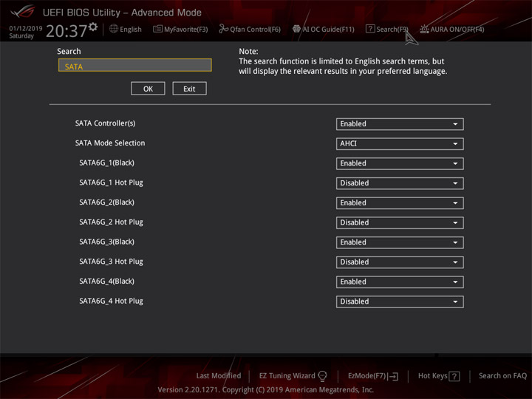The width and height of the screenshot is (532, 399).
Task: Open MyFavorite(F3) menu
Action: [186, 30]
